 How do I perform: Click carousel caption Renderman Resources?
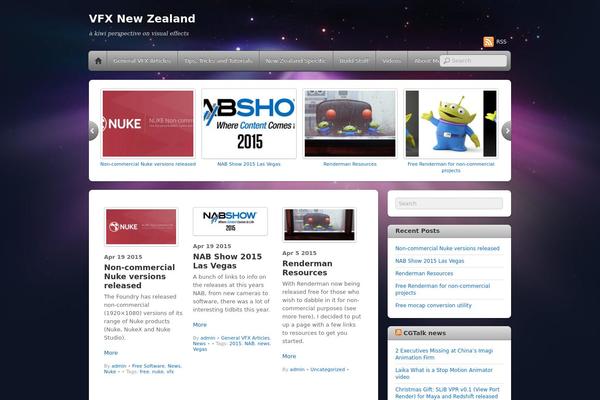pyautogui.click(x=350, y=164)
